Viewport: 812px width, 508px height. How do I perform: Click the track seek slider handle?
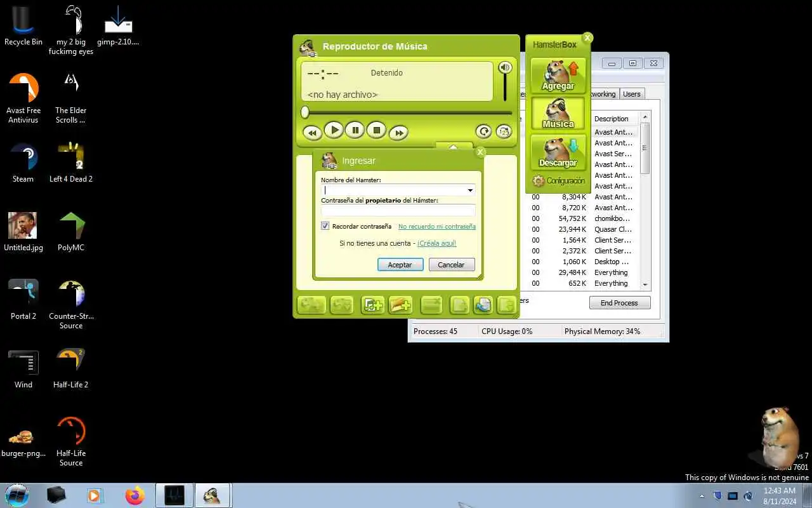[305, 112]
